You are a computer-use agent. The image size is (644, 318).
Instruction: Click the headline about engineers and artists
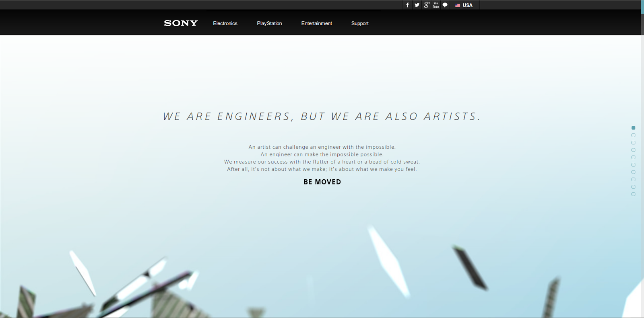[322, 117]
